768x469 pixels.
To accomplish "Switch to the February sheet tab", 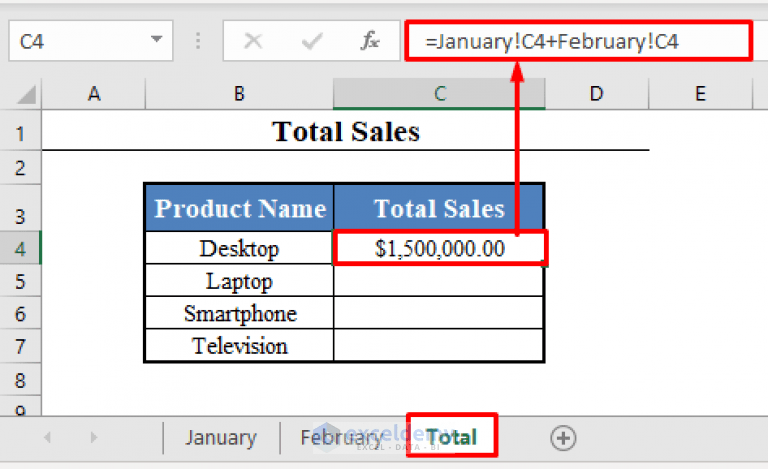I will point(342,438).
